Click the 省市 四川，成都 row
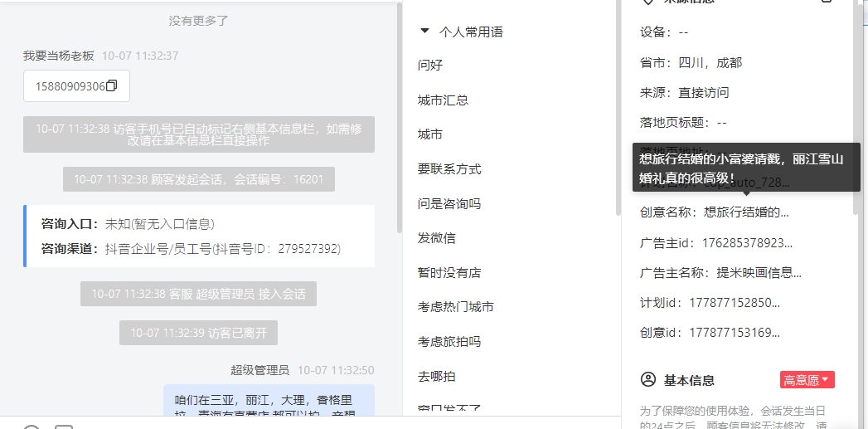 [691, 62]
